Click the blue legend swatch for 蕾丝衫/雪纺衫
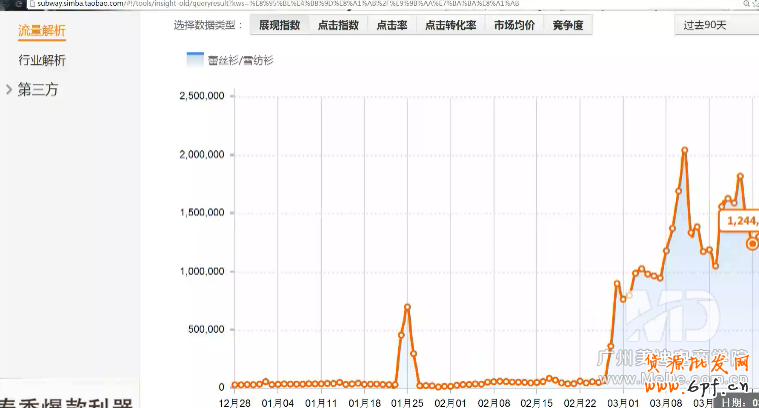Screen dimensions: 759x408 (x=195, y=59)
